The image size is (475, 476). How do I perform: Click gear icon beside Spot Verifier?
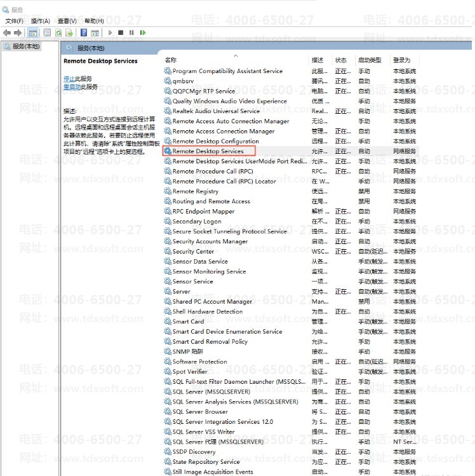coord(168,371)
